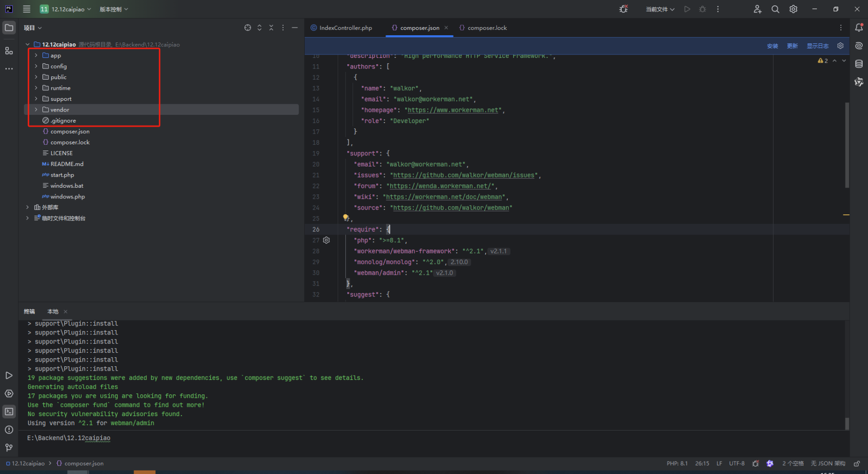Close the composer.json tab
The height and width of the screenshot is (474, 868).
[446, 28]
